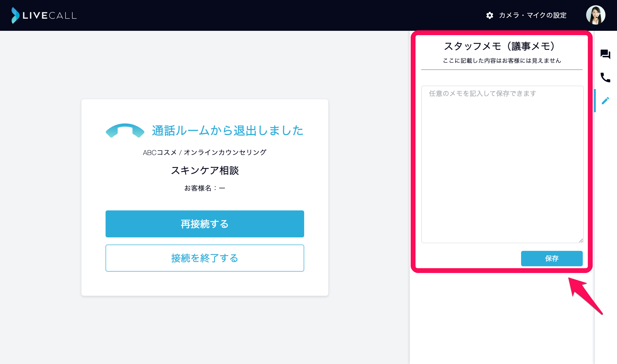Select the pencil staff memo icon
The width and height of the screenshot is (617, 364).
point(605,101)
